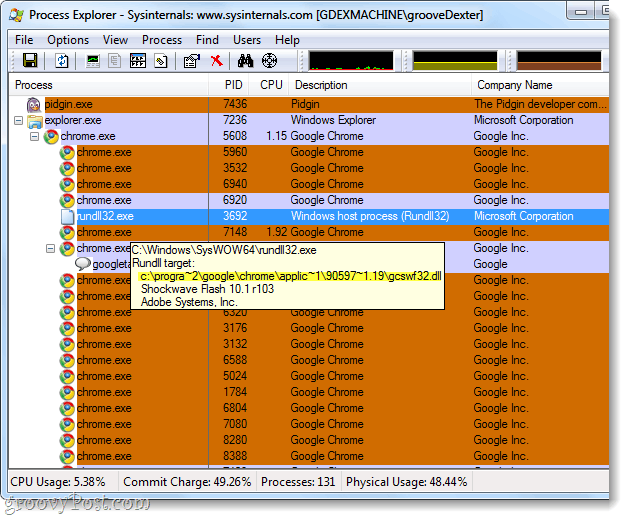The height and width of the screenshot is (520, 629).
Task: Toggle the lower pane view icon
Action: (138, 61)
